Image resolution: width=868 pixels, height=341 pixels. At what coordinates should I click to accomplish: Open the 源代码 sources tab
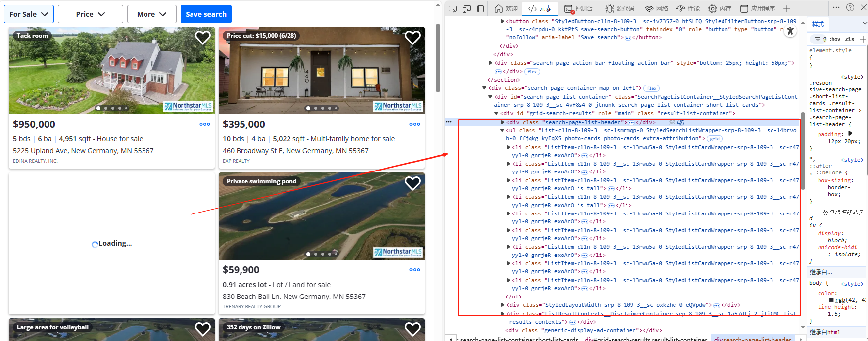click(620, 9)
